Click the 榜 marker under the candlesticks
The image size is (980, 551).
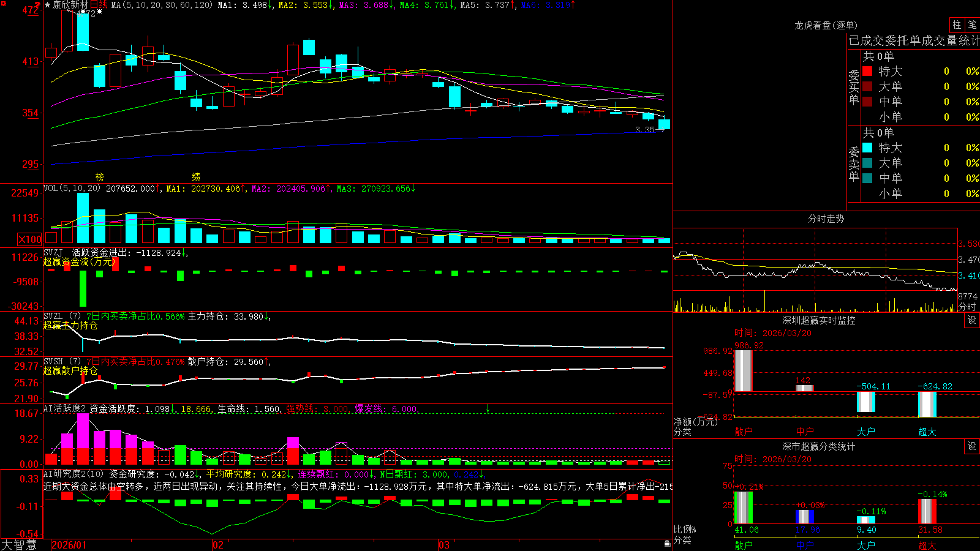tap(100, 177)
